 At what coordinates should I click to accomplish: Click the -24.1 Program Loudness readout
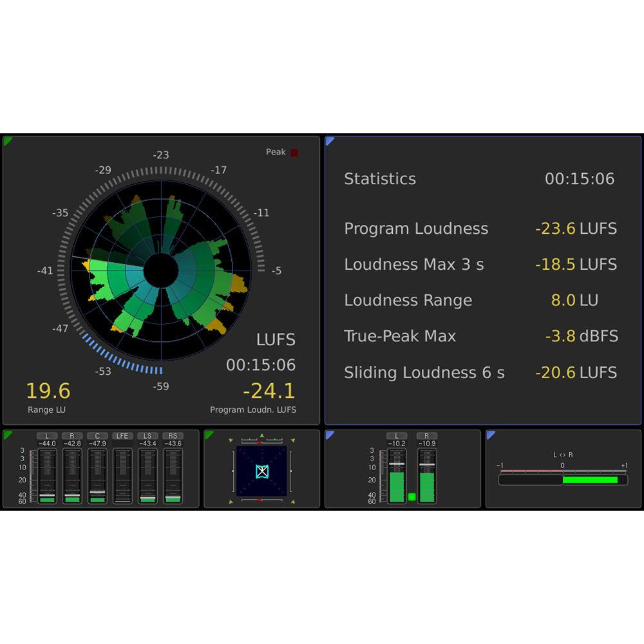coord(269,391)
